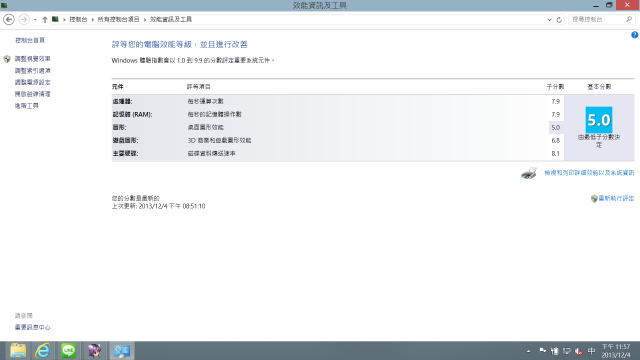The height and width of the screenshot is (360, 640).
Task: Open File Explorer from the taskbar
Action: coord(18,351)
